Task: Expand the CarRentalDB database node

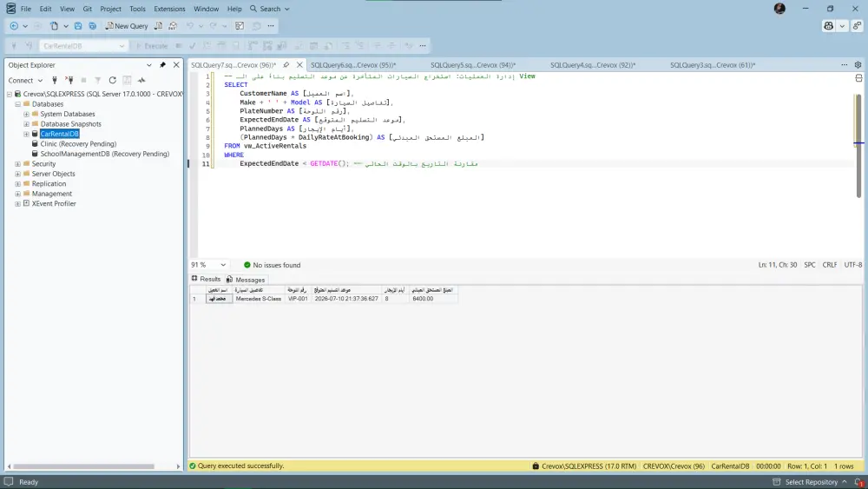Action: [x=26, y=134]
